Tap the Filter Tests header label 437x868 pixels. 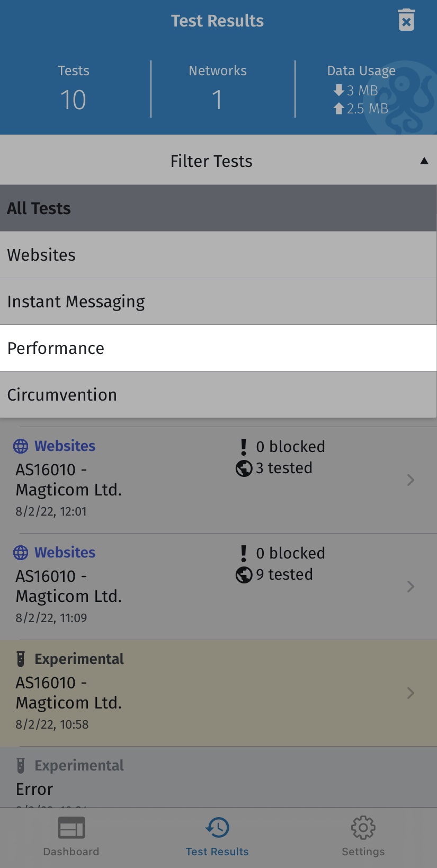[211, 161]
